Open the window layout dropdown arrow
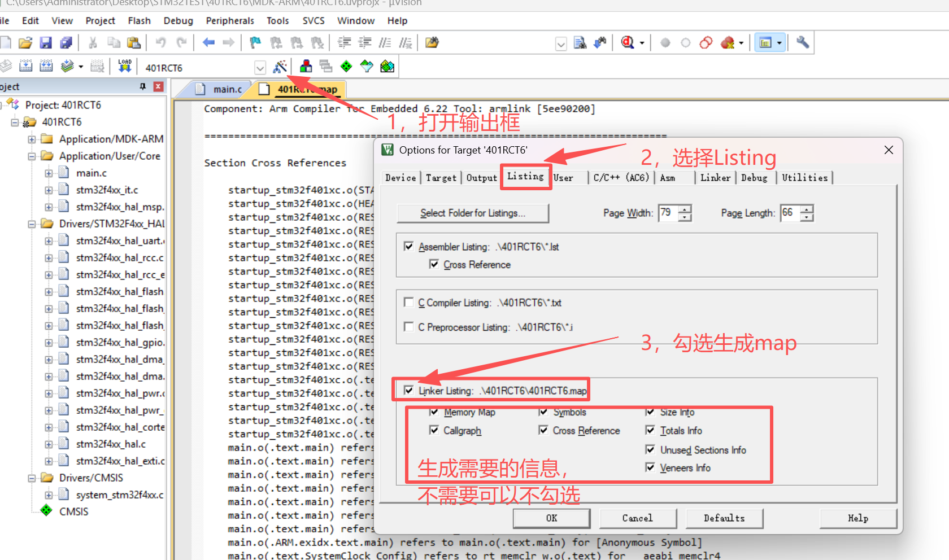Viewport: 949px width, 560px height. [780, 43]
